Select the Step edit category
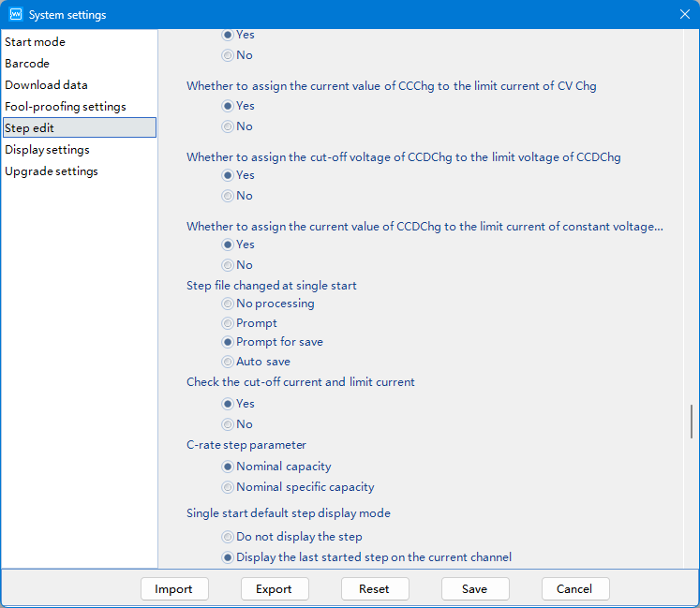 point(80,127)
